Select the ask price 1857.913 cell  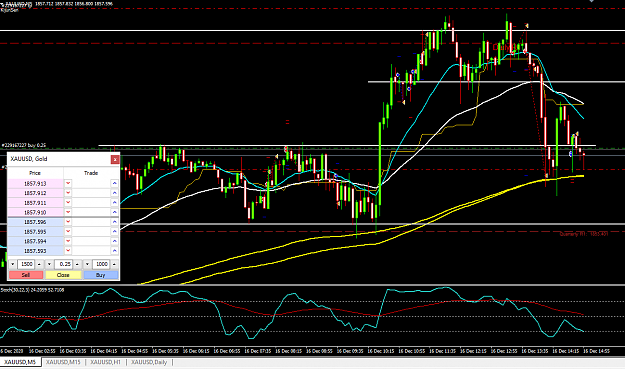pyautogui.click(x=35, y=184)
